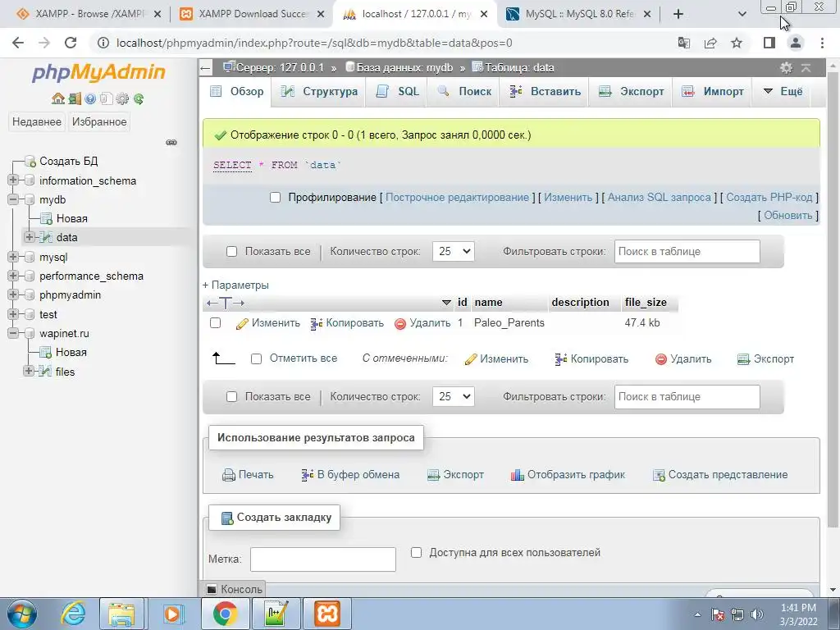
Task: Open Анализ SQL запроса link
Action: [660, 197]
